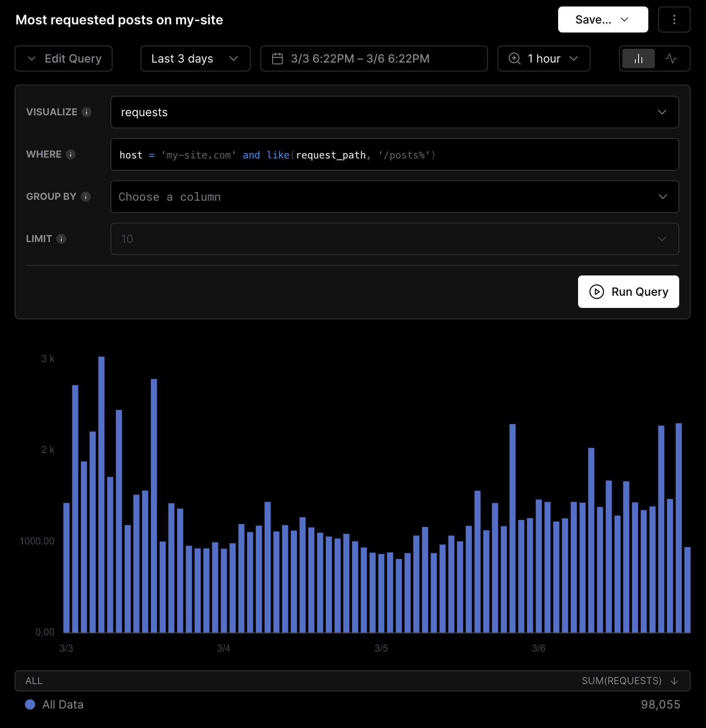Viewport: 706px width, 728px height.
Task: Click the LIMIT info icon
Action: pyautogui.click(x=61, y=239)
